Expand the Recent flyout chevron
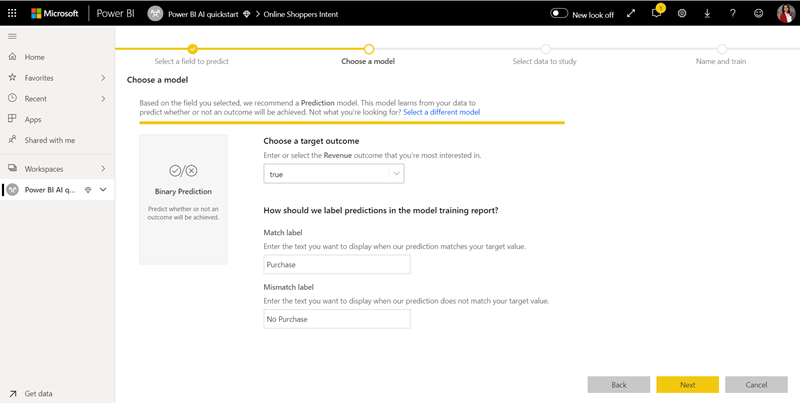This screenshot has height=403, width=800. tap(103, 98)
